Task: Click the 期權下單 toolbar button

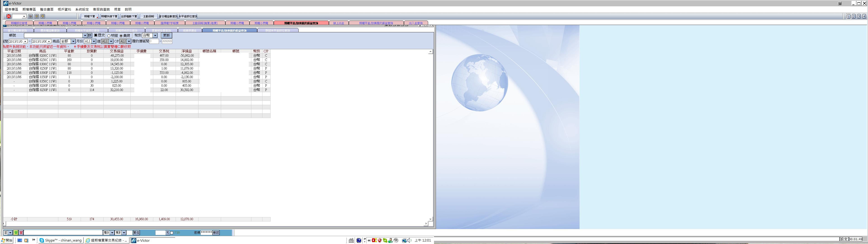Action: [90, 16]
